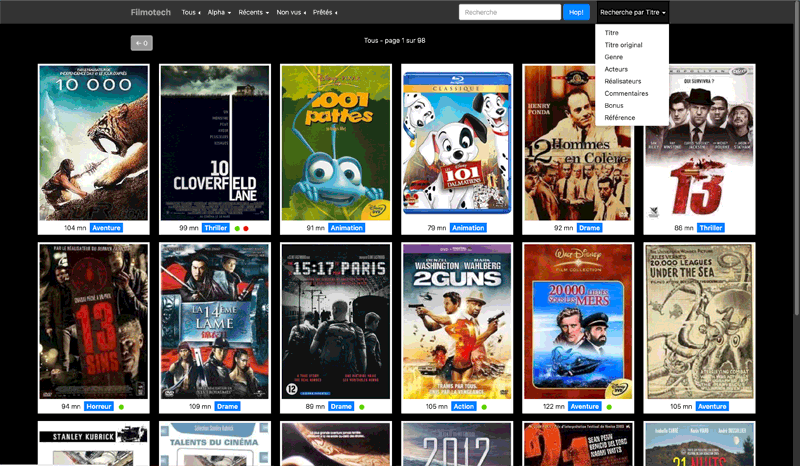Image resolution: width=800 pixels, height=466 pixels.
Task: Open the 21 Nuits poster thumbnail
Action: (x=699, y=444)
